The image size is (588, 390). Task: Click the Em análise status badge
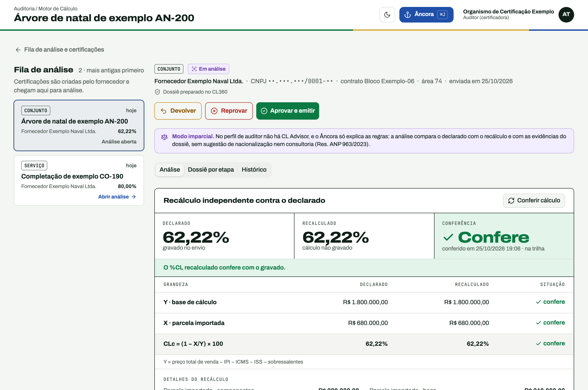pyautogui.click(x=209, y=69)
